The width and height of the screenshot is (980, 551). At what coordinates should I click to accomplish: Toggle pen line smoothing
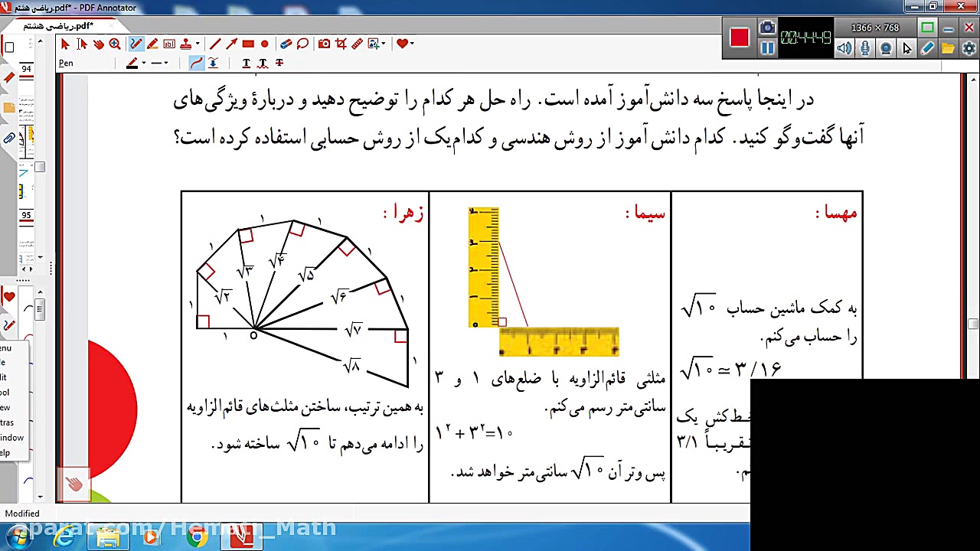tap(198, 63)
